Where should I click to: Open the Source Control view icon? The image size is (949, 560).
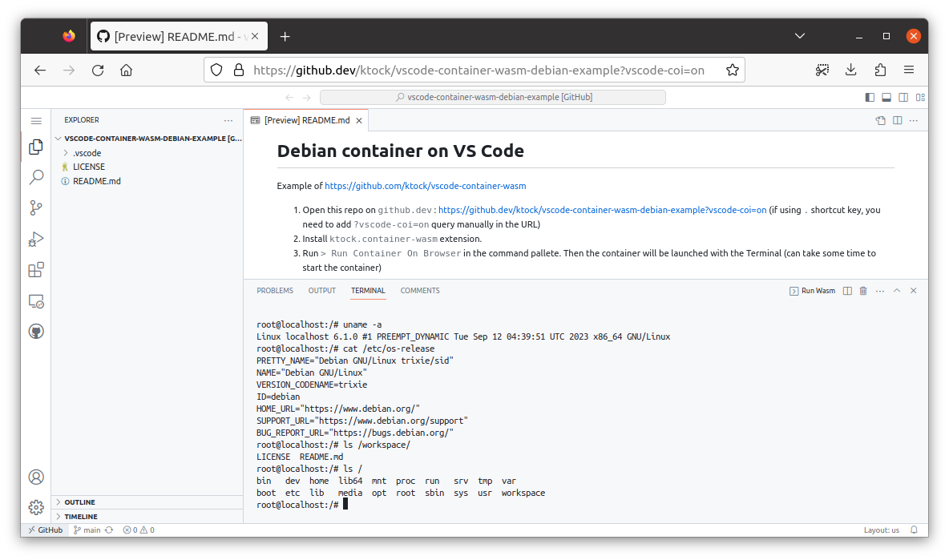36,208
